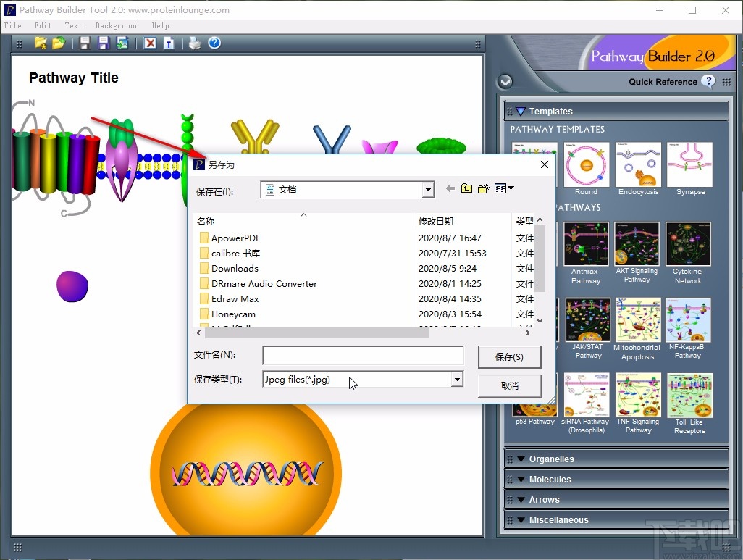This screenshot has height=560, width=743.
Task: Open the Text menu
Action: (x=73, y=25)
